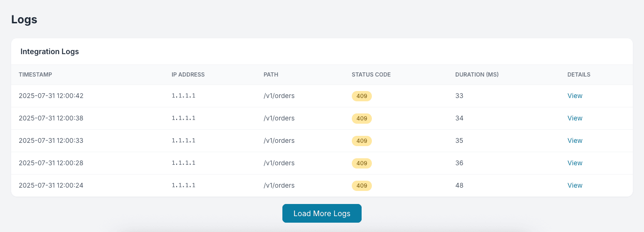Click the 409 badge in 12:00:24 row

(x=362, y=186)
